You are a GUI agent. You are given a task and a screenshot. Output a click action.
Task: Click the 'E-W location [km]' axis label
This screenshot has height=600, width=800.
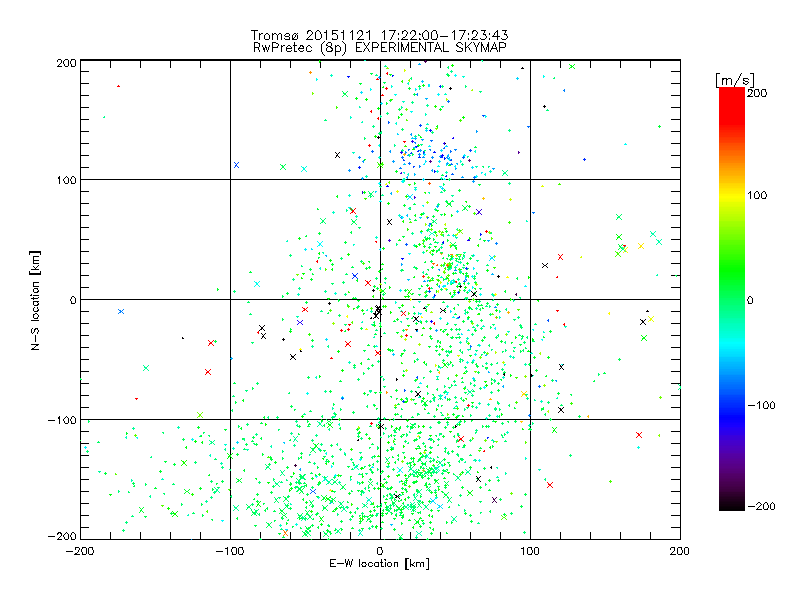pos(379,563)
